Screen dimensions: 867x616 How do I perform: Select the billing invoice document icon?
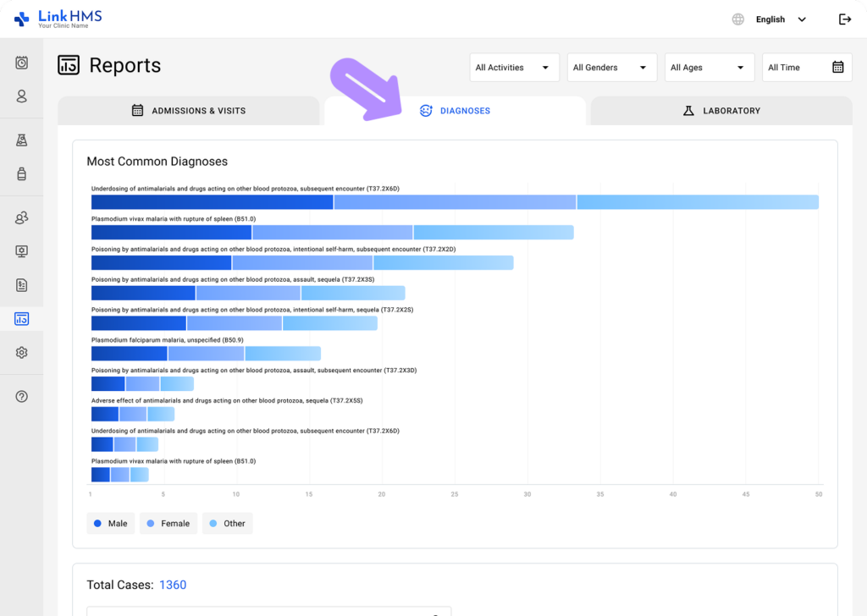pos(21,284)
